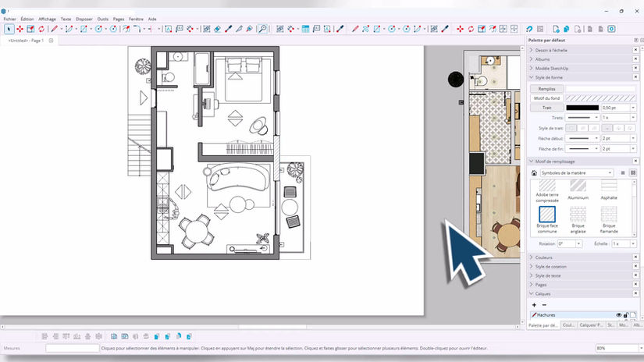644x362 pixels.
Task: Select the Split knife tool
Action: click(x=239, y=29)
